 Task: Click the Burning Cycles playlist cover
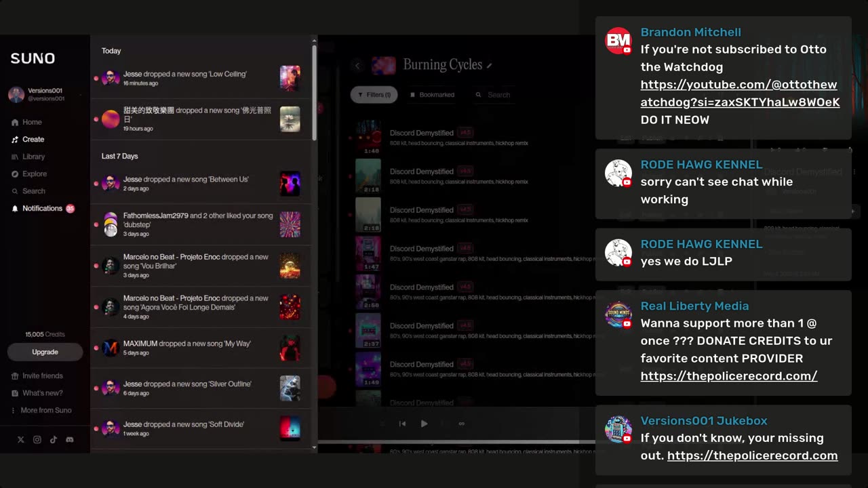[x=384, y=66]
